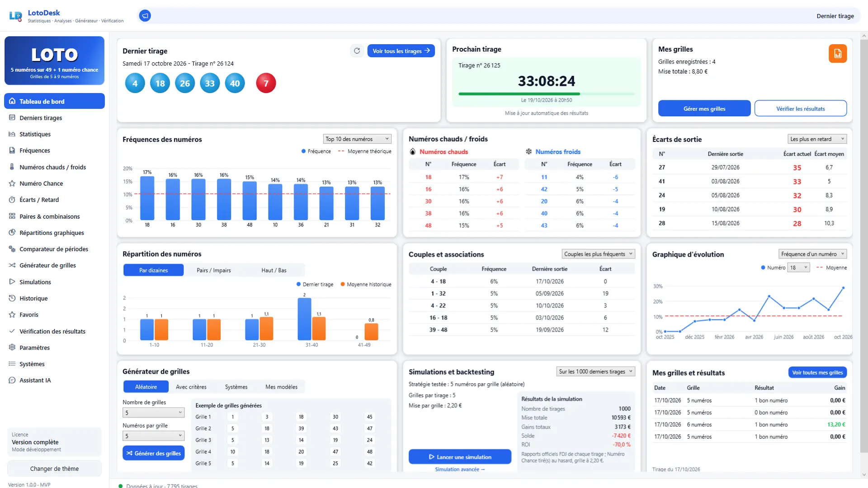Viewport: 868px width, 488px height.
Task: Click Vérifier les résultats button
Action: coord(801,109)
